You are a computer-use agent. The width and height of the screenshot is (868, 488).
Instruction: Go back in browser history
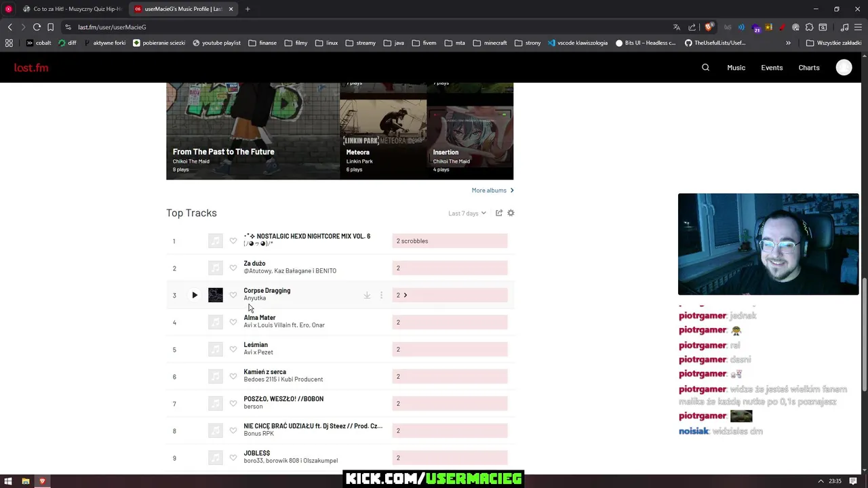pyautogui.click(x=10, y=27)
